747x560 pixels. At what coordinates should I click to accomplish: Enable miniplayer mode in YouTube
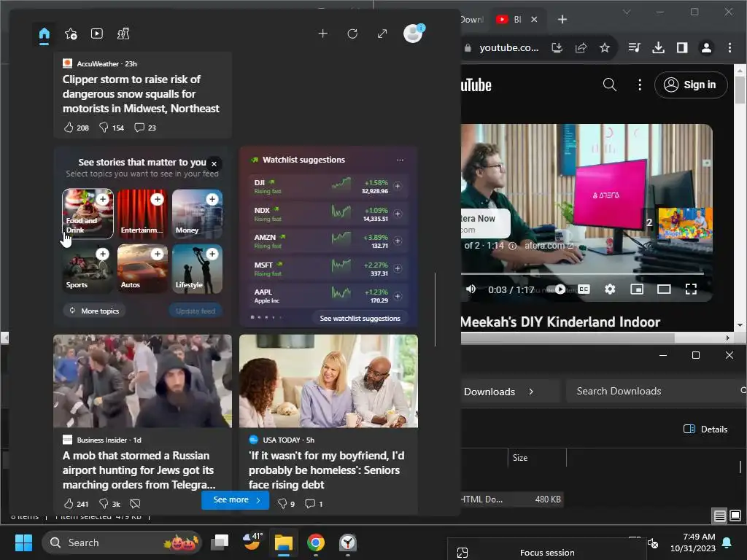point(637,289)
